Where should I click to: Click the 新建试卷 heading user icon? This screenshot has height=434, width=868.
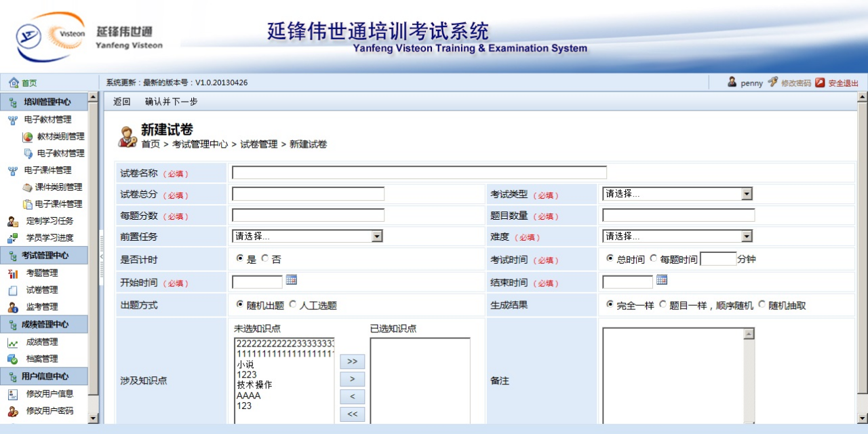pos(127,136)
